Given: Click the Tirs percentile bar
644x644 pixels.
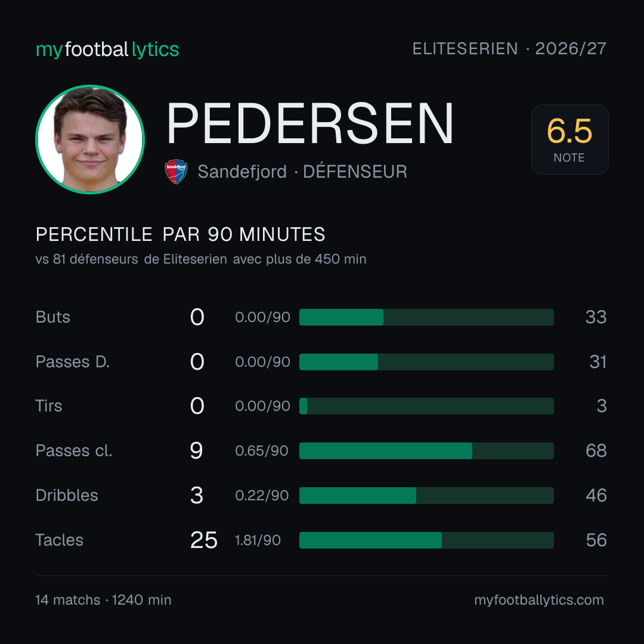Looking at the screenshot, I should [426, 406].
